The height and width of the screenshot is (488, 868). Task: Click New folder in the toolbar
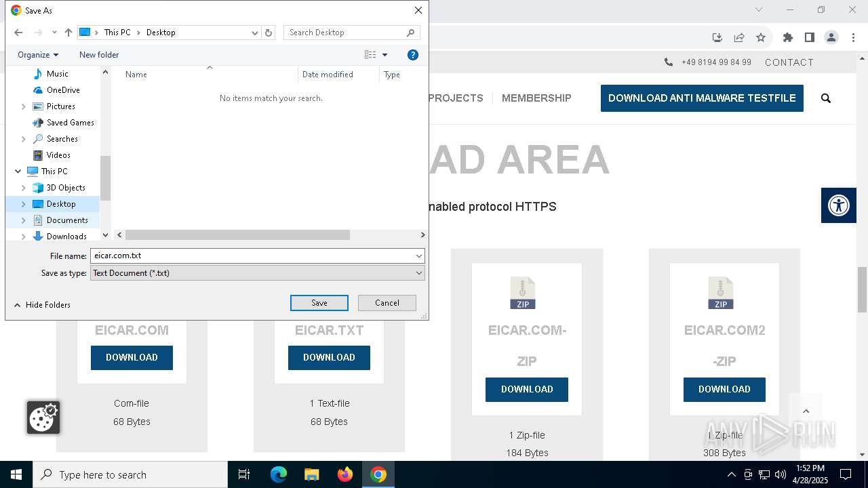pos(99,55)
